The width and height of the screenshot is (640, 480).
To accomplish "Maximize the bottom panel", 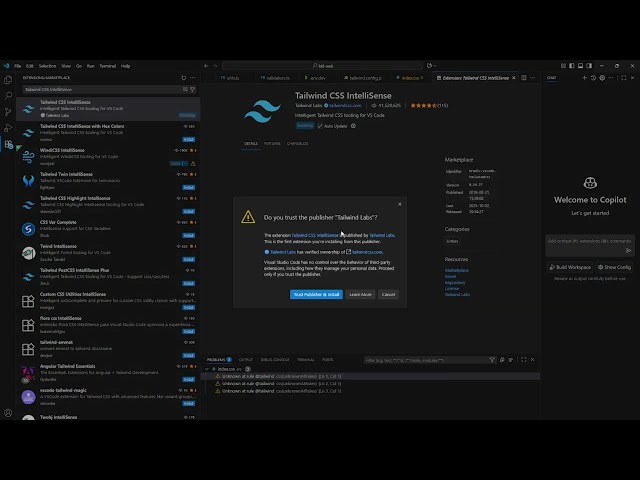I will coord(524,360).
